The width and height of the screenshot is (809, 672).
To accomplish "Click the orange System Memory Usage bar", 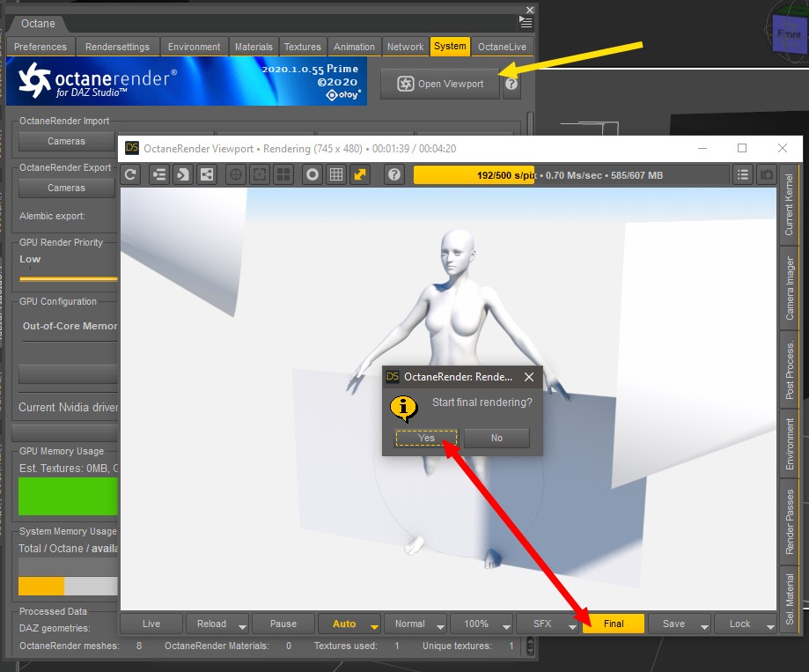I will click(41, 586).
